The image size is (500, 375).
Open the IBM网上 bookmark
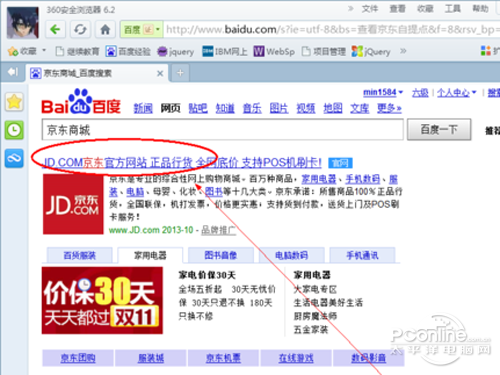point(225,51)
